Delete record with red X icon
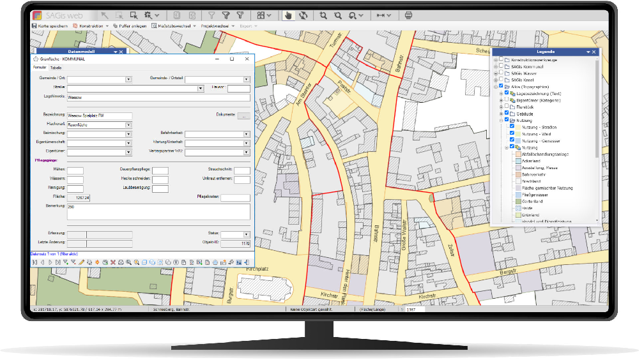Screen dimensions: 644x360 pyautogui.click(x=113, y=262)
